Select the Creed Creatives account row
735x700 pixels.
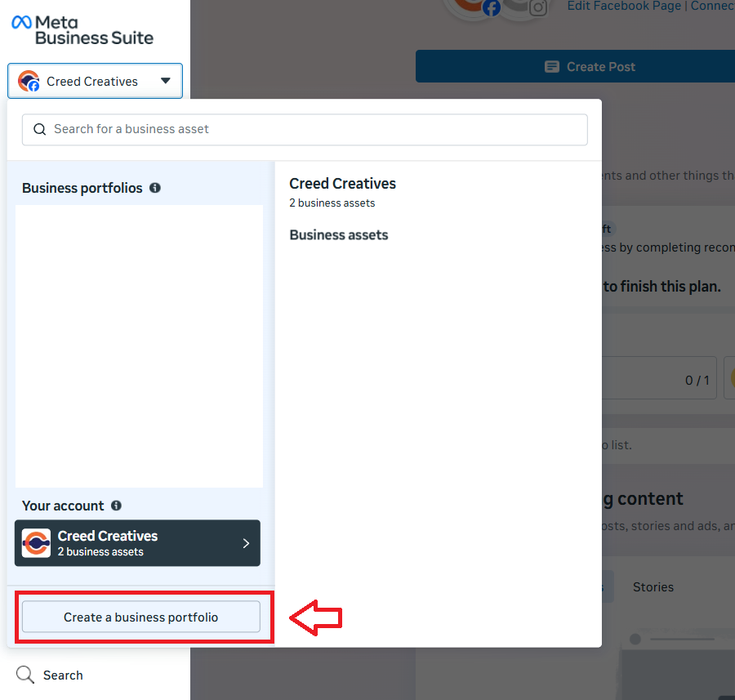click(137, 543)
